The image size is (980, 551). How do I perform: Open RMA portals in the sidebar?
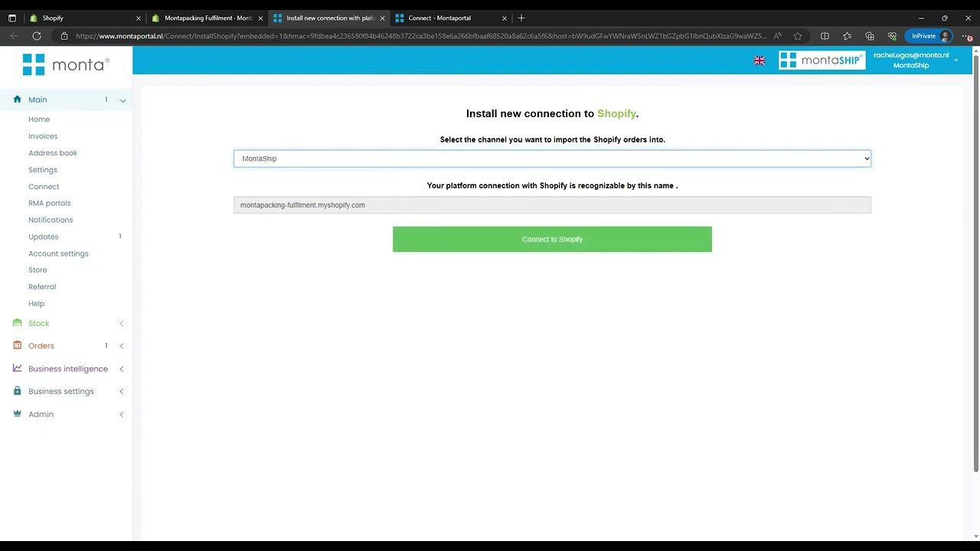pyautogui.click(x=49, y=203)
